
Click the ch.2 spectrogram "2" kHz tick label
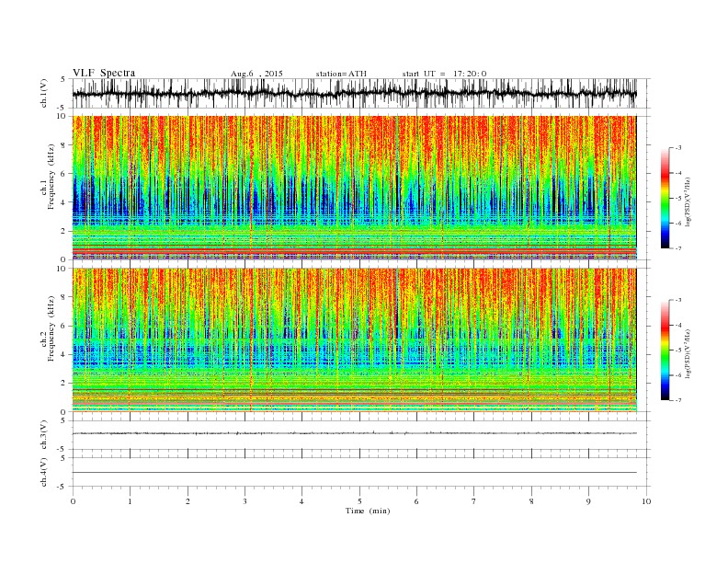click(64, 384)
